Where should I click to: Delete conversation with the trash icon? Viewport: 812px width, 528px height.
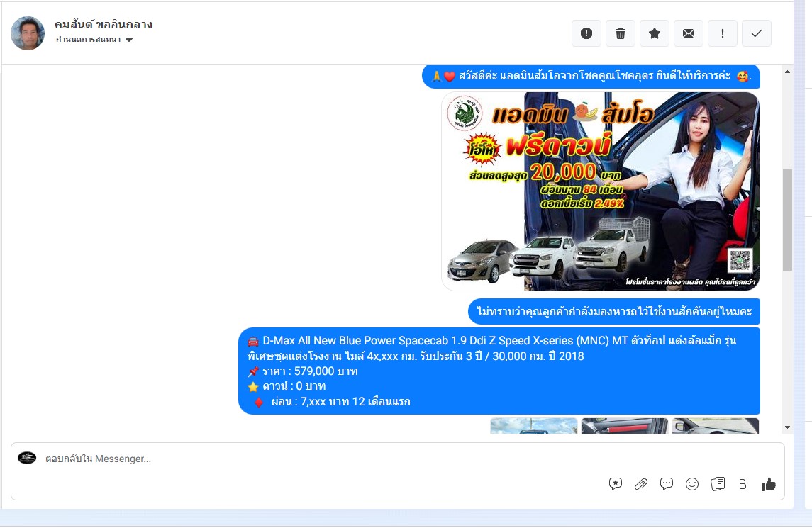pos(621,33)
